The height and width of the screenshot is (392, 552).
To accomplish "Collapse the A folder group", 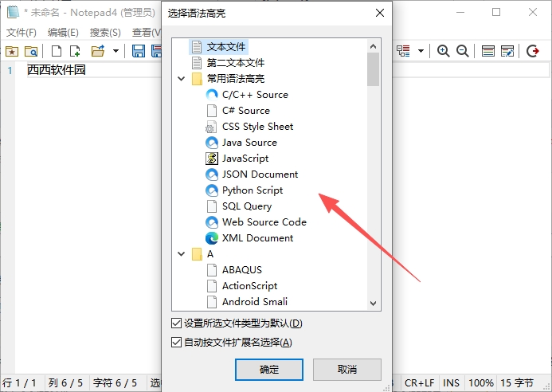I will point(182,254).
